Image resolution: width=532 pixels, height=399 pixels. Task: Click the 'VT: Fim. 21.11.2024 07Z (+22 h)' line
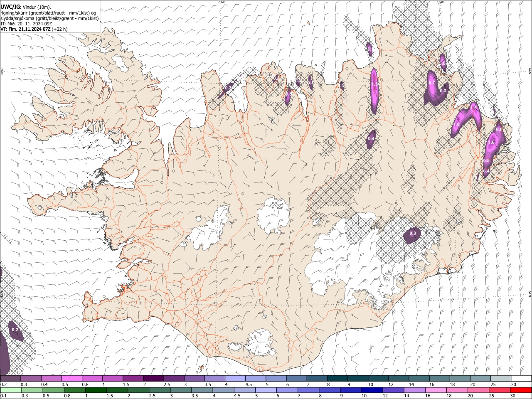click(x=34, y=29)
